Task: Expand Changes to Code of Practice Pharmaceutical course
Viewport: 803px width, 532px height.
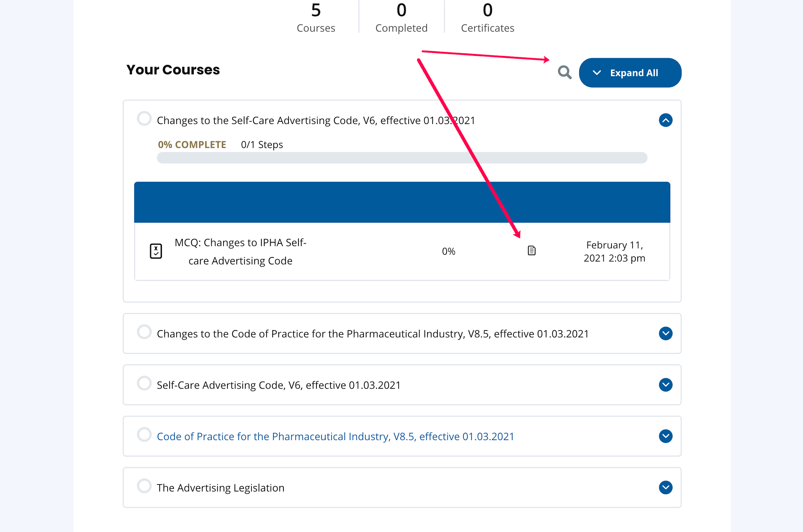Action: pos(666,333)
